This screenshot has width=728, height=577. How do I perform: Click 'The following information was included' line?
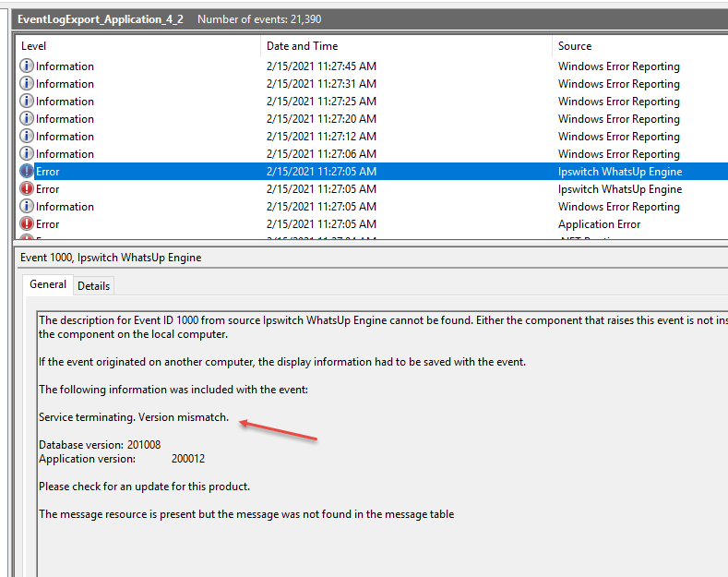[x=173, y=390]
